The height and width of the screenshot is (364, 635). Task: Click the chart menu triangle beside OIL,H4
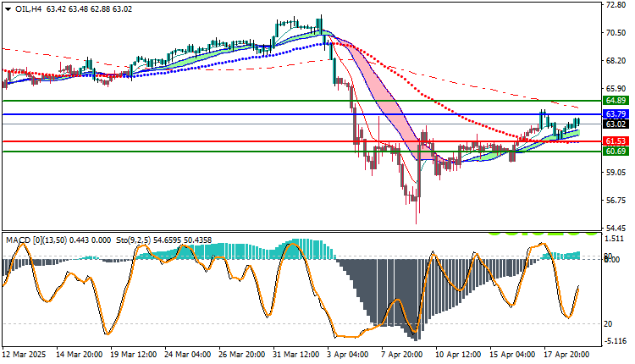point(8,9)
